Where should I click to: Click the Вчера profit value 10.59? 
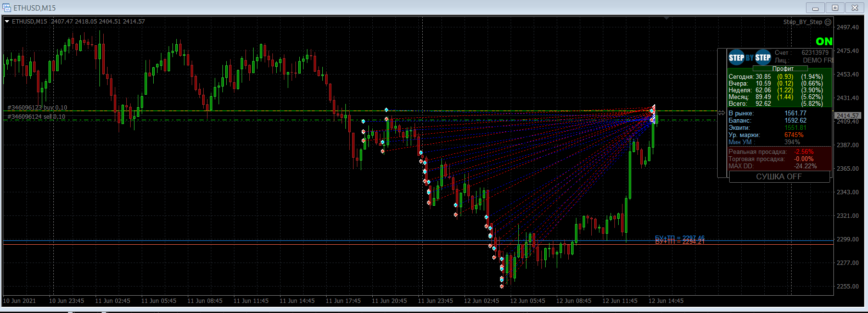[x=763, y=84]
